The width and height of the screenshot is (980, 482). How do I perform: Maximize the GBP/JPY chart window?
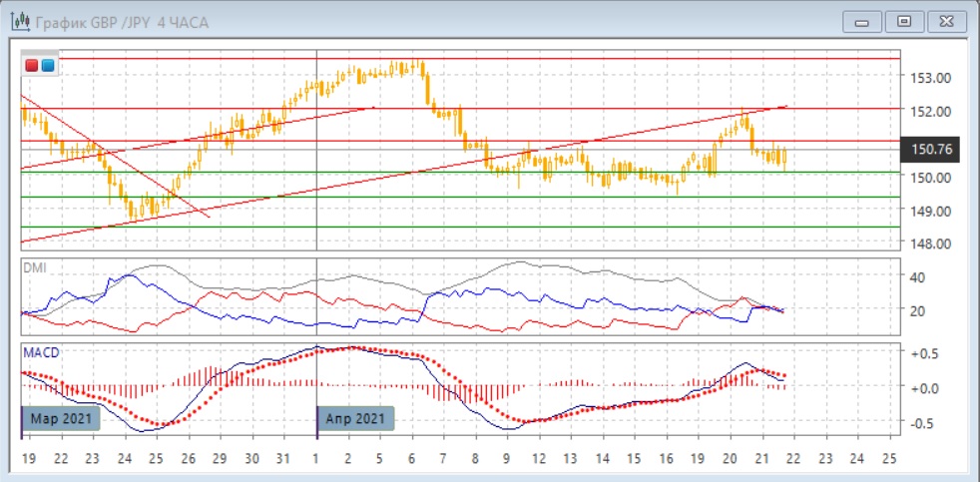tap(904, 21)
